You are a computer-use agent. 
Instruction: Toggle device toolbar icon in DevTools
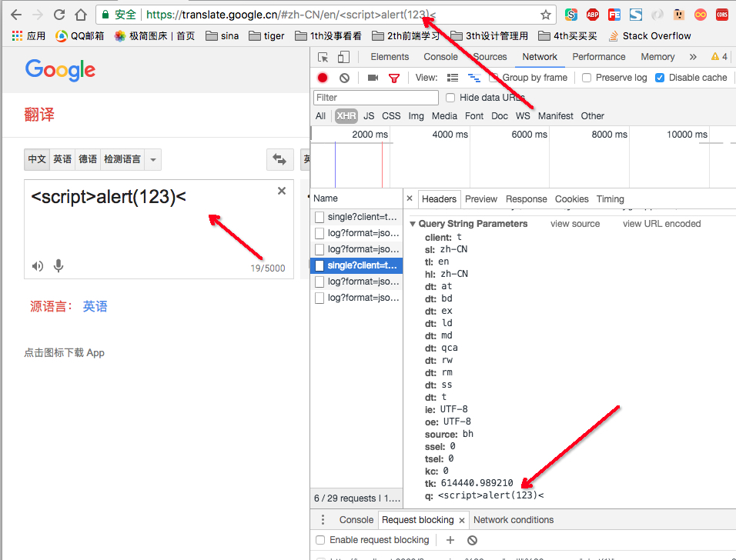343,57
